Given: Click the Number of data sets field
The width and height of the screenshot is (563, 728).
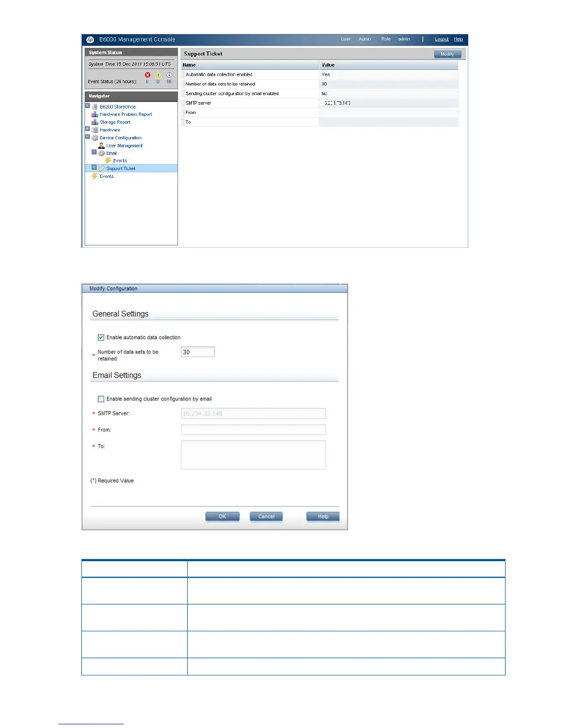Looking at the screenshot, I should click(198, 352).
